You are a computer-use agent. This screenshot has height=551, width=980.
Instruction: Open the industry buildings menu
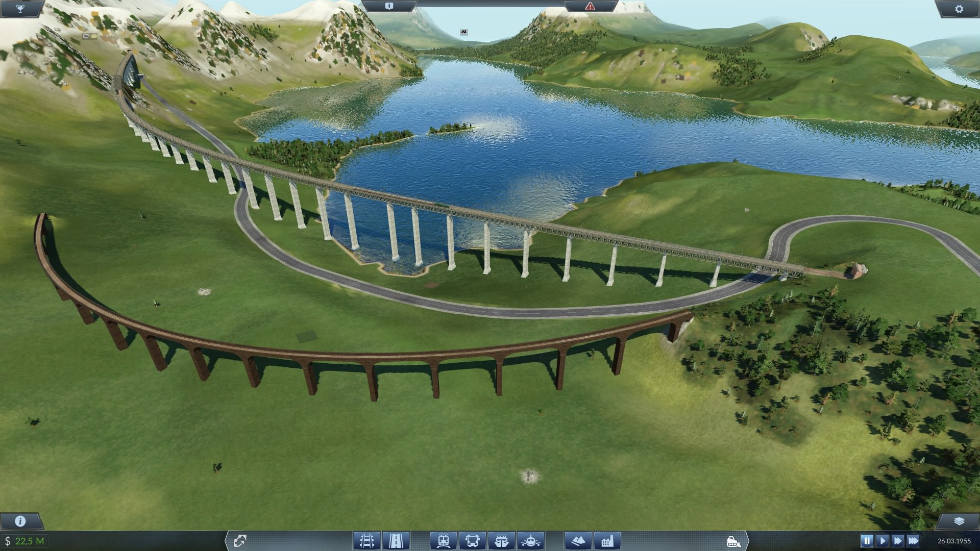pos(607,540)
